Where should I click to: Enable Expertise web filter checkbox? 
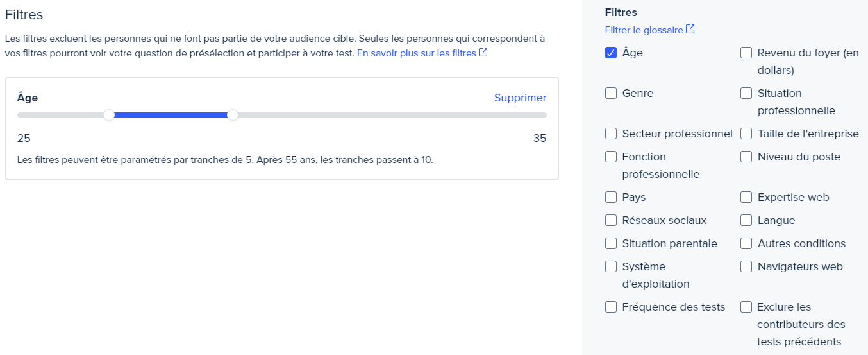point(746,197)
